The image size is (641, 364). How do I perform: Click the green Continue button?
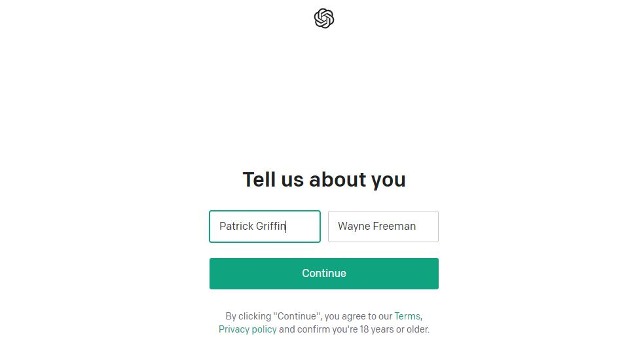pyautogui.click(x=323, y=273)
